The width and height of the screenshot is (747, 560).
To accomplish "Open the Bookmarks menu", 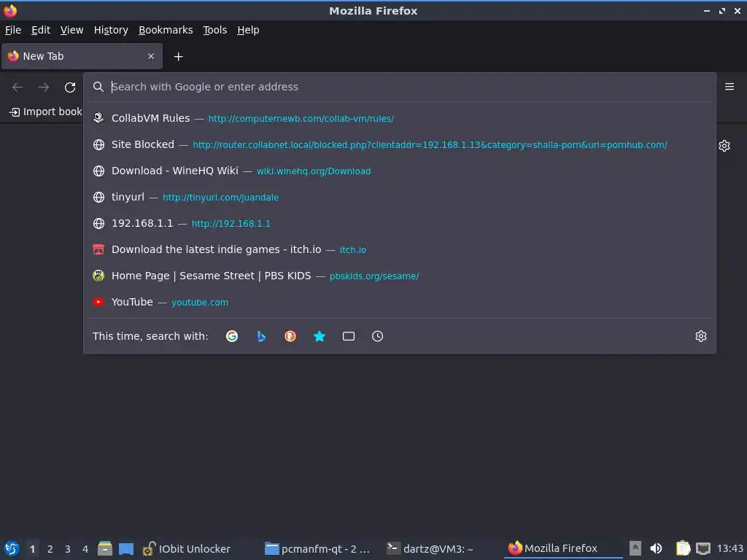I will [166, 30].
